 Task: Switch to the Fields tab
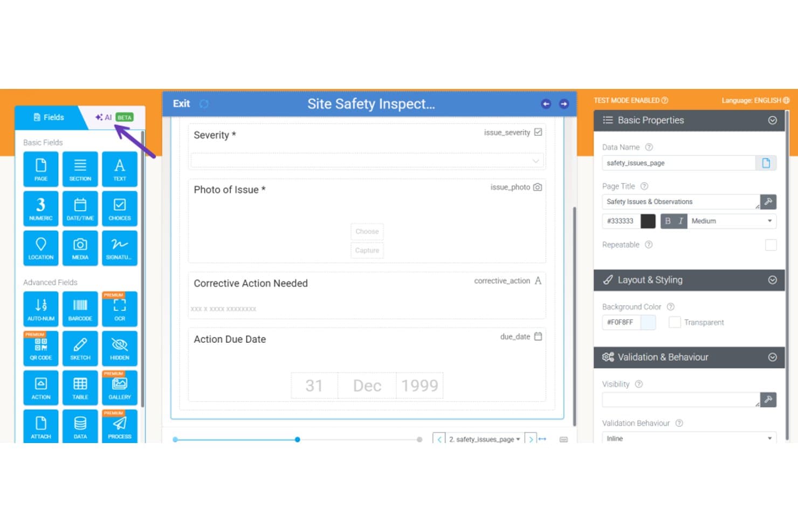pos(49,118)
